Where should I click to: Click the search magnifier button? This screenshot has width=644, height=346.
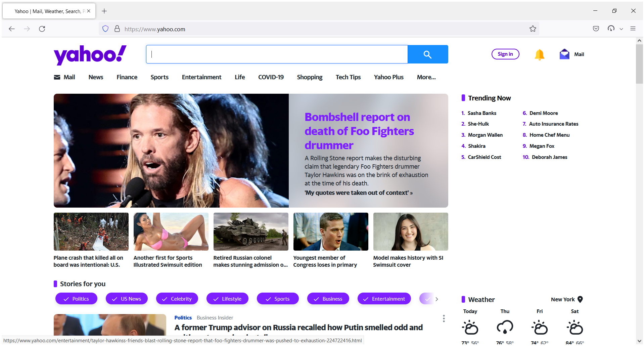pyautogui.click(x=427, y=54)
